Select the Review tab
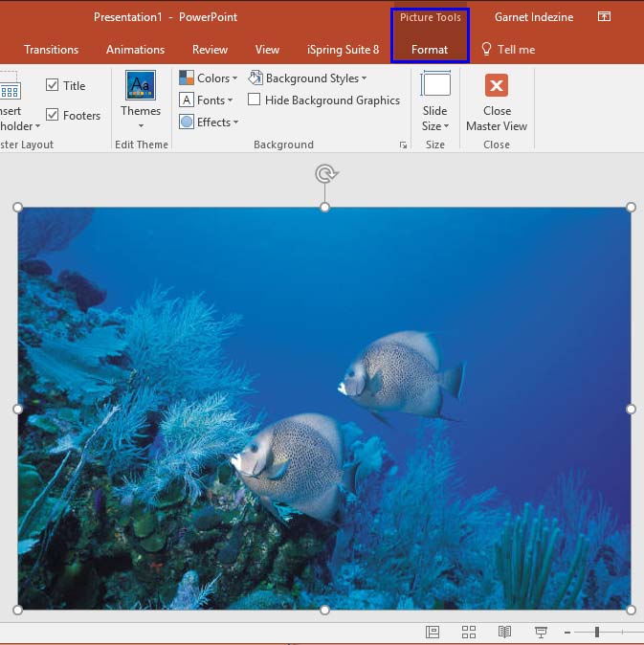This screenshot has height=645, width=644. [210, 50]
